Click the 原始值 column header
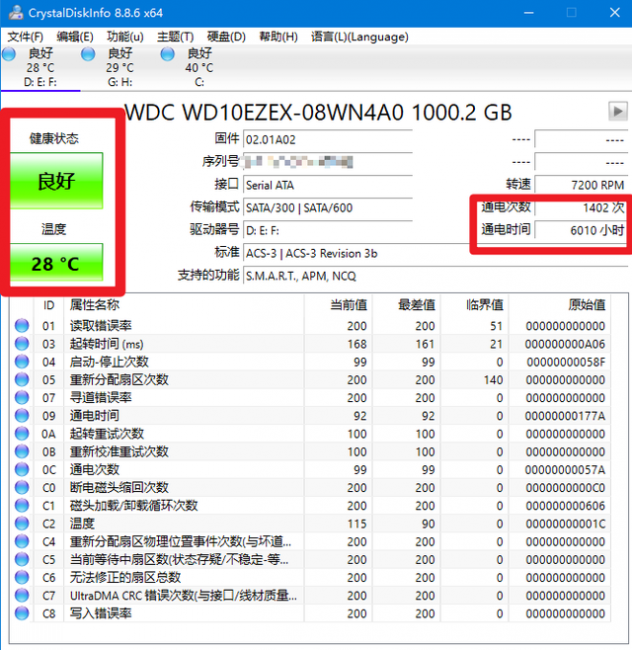The image size is (632, 650). tap(586, 305)
